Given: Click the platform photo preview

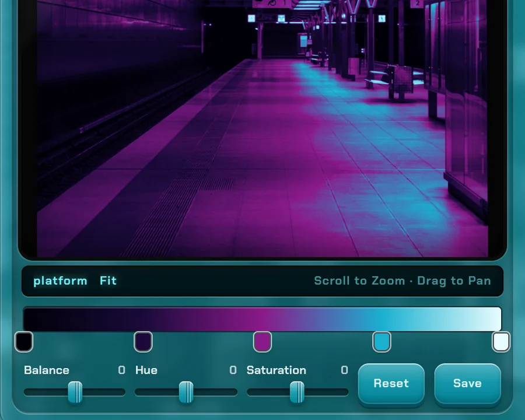Looking at the screenshot, I should (262, 128).
